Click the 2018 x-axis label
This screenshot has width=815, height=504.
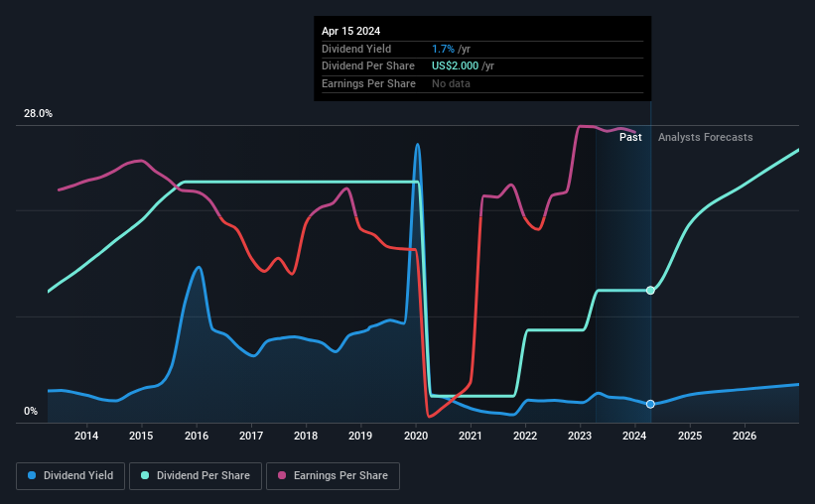point(306,436)
